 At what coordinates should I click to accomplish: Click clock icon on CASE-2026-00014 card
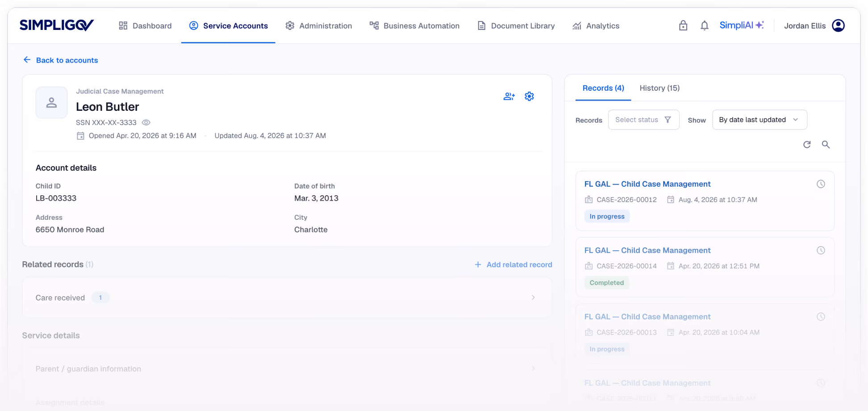coord(821,251)
